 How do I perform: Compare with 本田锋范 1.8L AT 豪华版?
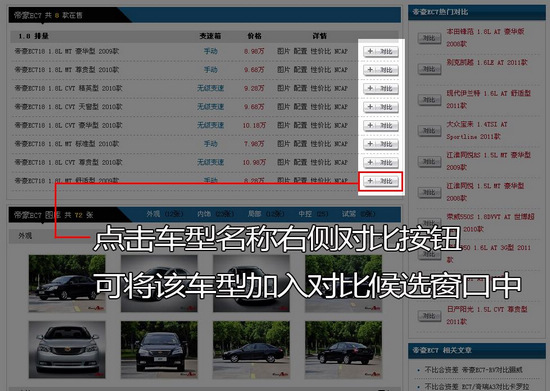[429, 38]
